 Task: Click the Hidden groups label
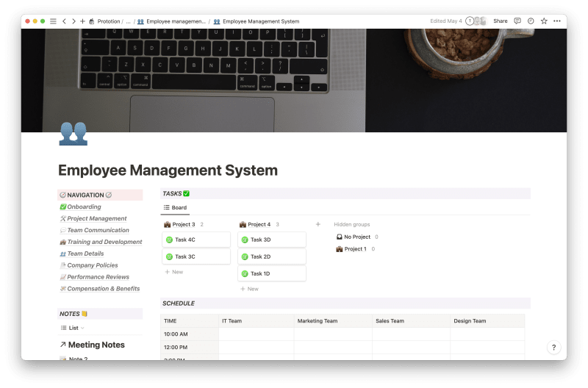pos(352,225)
